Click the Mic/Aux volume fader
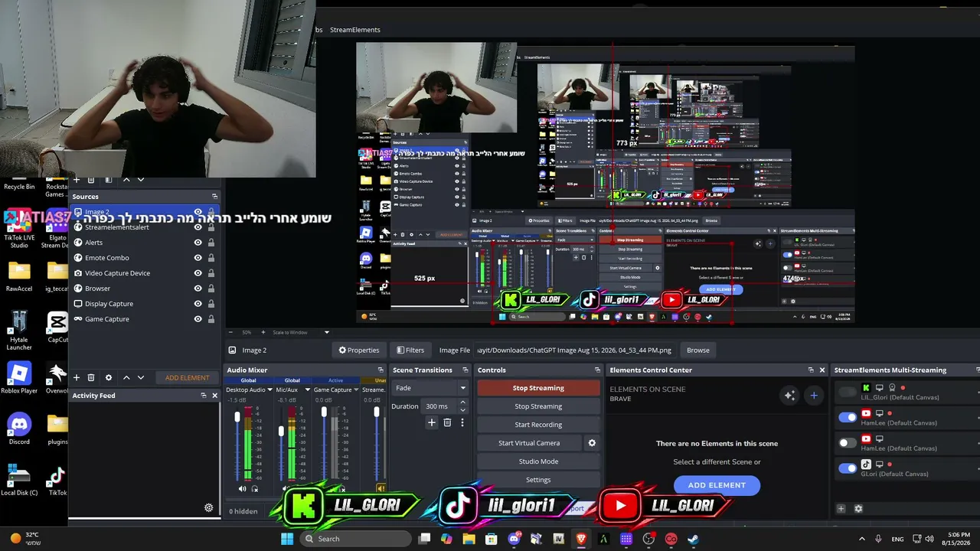The width and height of the screenshot is (980, 551). click(x=281, y=432)
